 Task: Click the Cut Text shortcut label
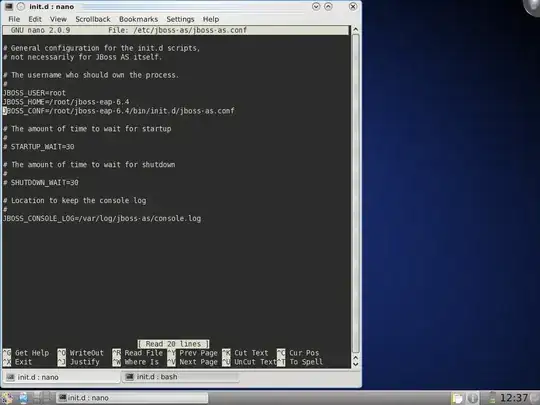click(251, 353)
